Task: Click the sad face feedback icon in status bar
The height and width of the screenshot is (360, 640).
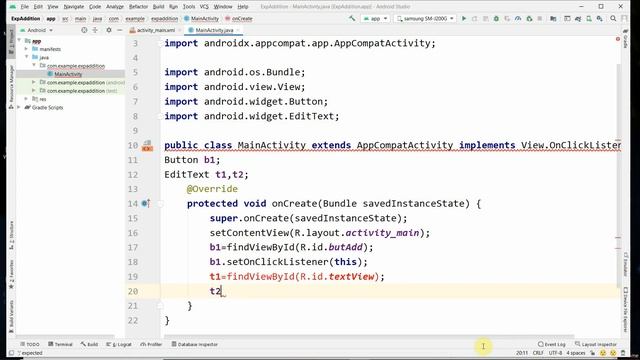Action: point(613,353)
